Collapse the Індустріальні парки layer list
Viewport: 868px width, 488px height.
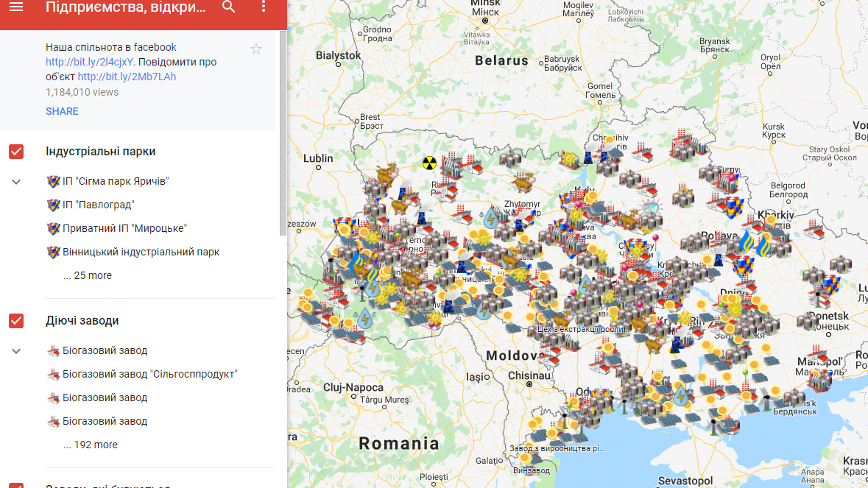coord(16,182)
